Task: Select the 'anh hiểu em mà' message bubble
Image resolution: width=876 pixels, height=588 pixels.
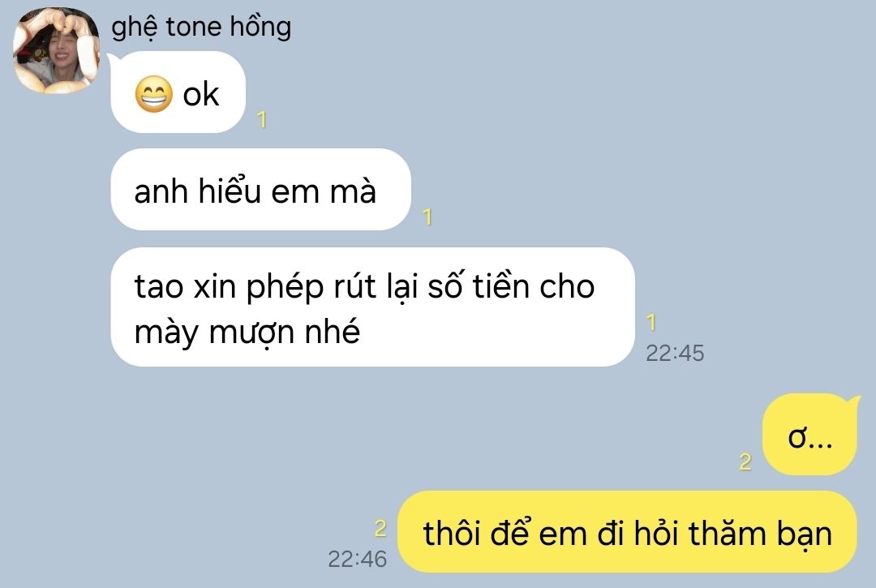Action: 261,189
